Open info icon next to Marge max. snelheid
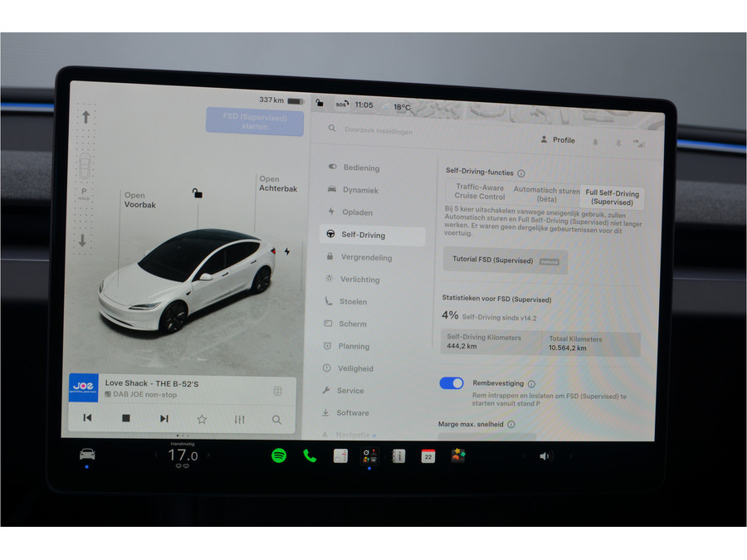This screenshot has height=560, width=747. coord(511,424)
